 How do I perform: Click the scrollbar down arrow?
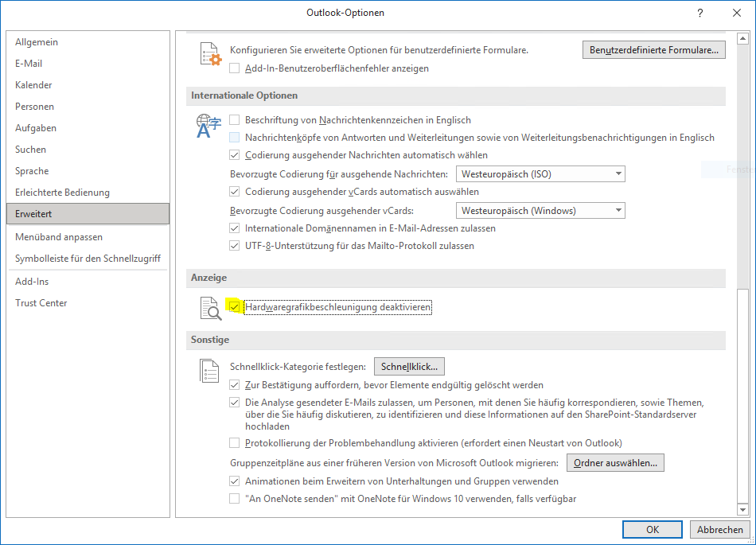(x=742, y=509)
